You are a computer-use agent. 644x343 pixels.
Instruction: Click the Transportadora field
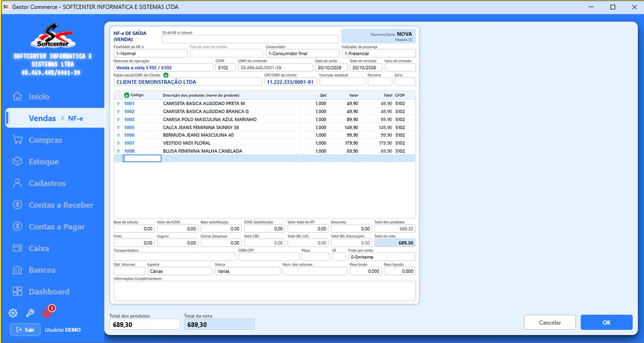coord(175,257)
